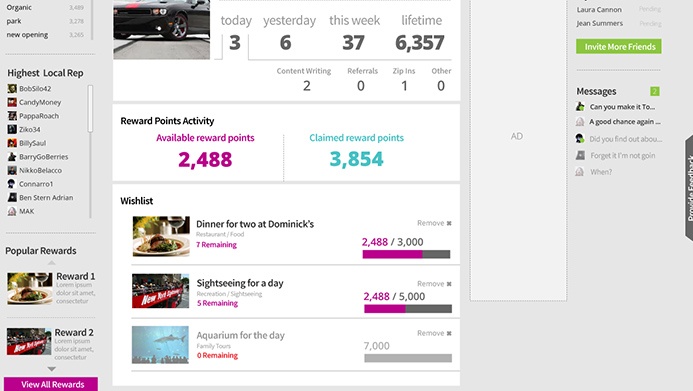Click the Aquarium for the day progress bar

click(x=408, y=358)
